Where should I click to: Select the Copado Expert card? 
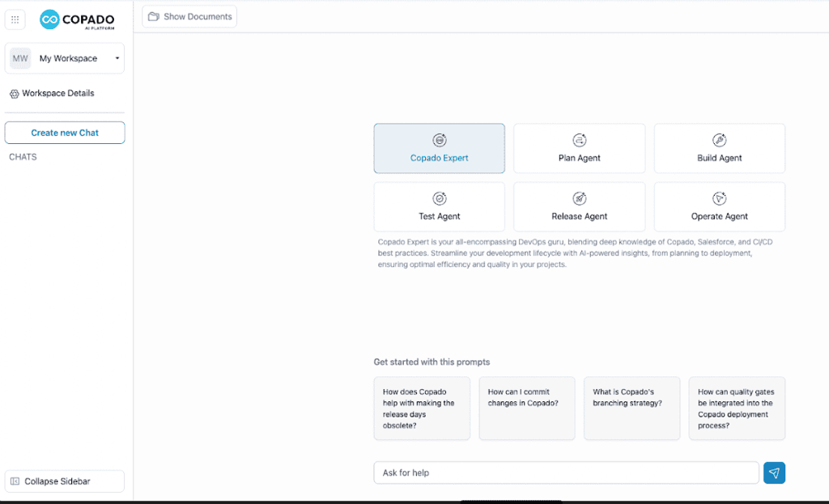pyautogui.click(x=440, y=149)
